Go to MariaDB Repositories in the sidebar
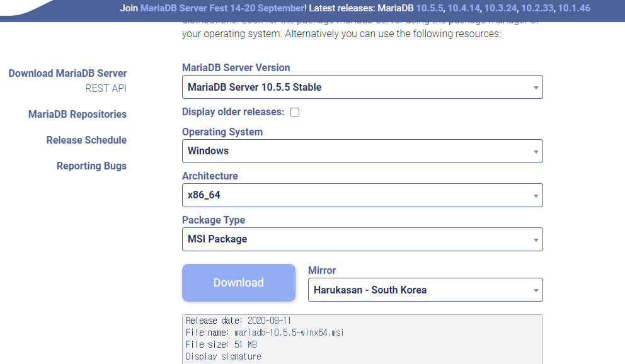 [x=77, y=114]
